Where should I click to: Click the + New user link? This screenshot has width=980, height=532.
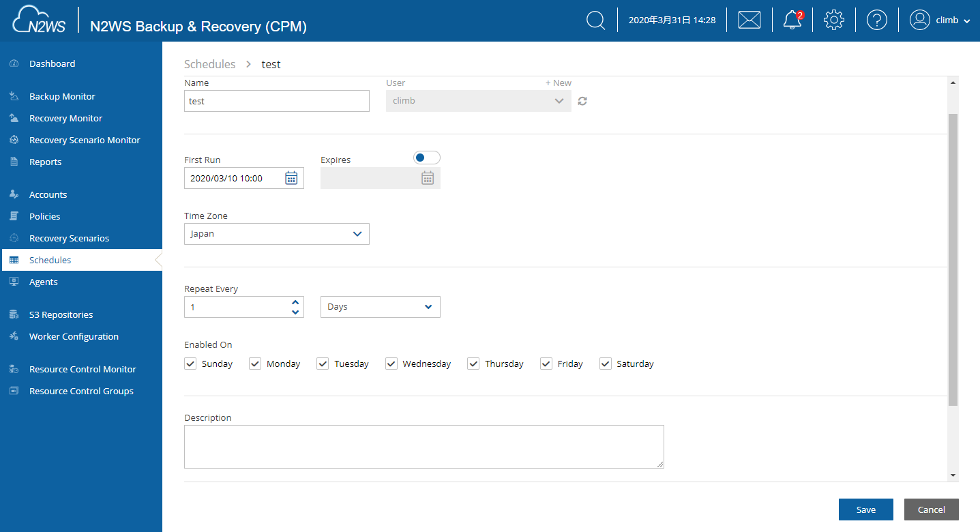559,83
